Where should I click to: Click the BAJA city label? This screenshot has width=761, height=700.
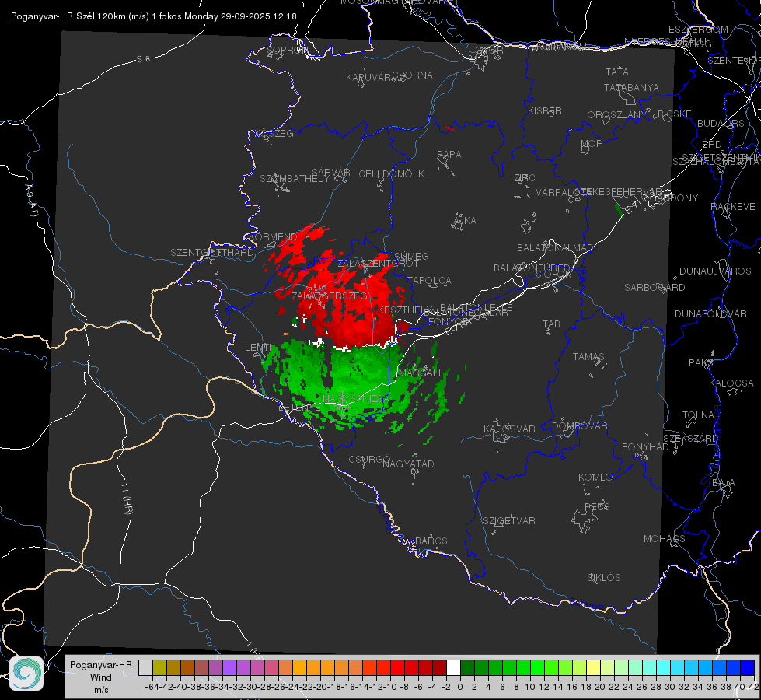coord(724,483)
